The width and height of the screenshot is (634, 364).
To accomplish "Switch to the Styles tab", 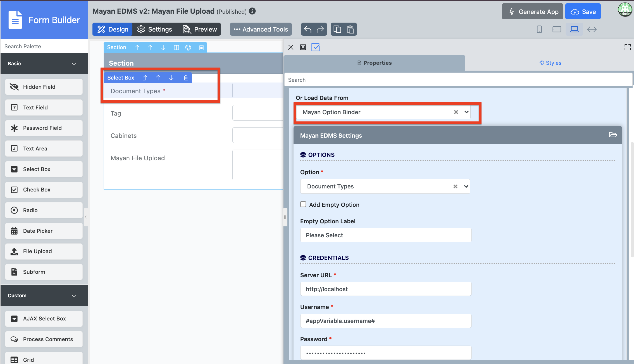I will (x=550, y=63).
